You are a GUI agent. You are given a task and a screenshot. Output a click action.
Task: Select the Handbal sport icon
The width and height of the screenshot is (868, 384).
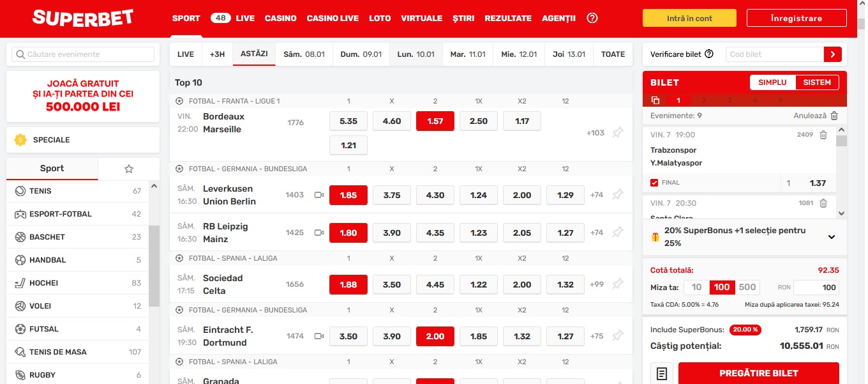coord(20,260)
